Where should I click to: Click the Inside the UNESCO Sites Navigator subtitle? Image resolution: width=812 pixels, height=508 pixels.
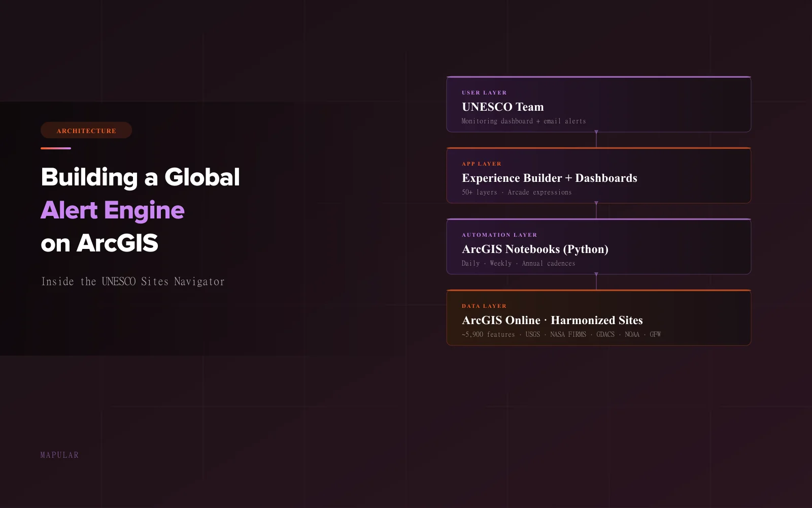click(132, 281)
